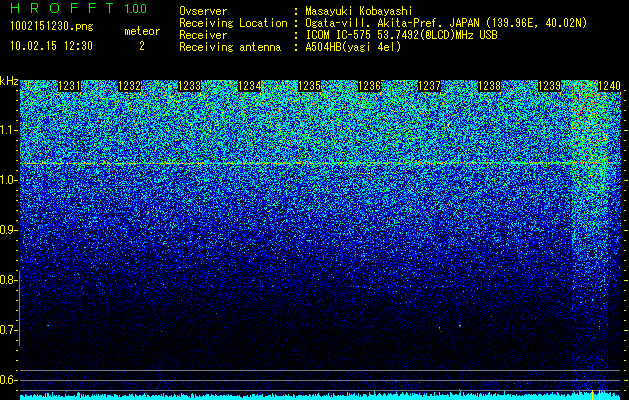Click the 'Receiver' field label
Viewport: 629px width, 400px height.
click(x=203, y=35)
